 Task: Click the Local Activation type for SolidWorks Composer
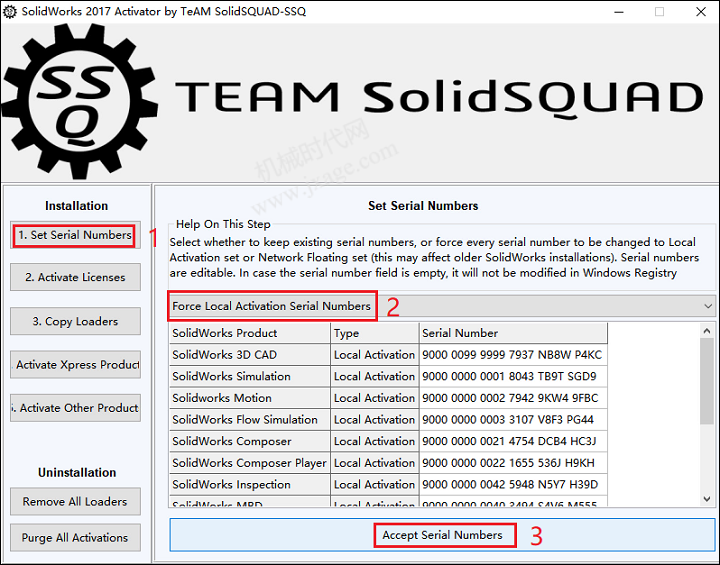point(375,441)
